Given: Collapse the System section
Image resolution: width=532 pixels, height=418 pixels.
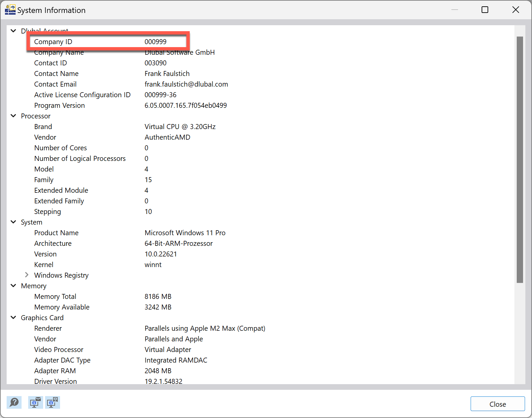Looking at the screenshot, I should [x=13, y=222].
